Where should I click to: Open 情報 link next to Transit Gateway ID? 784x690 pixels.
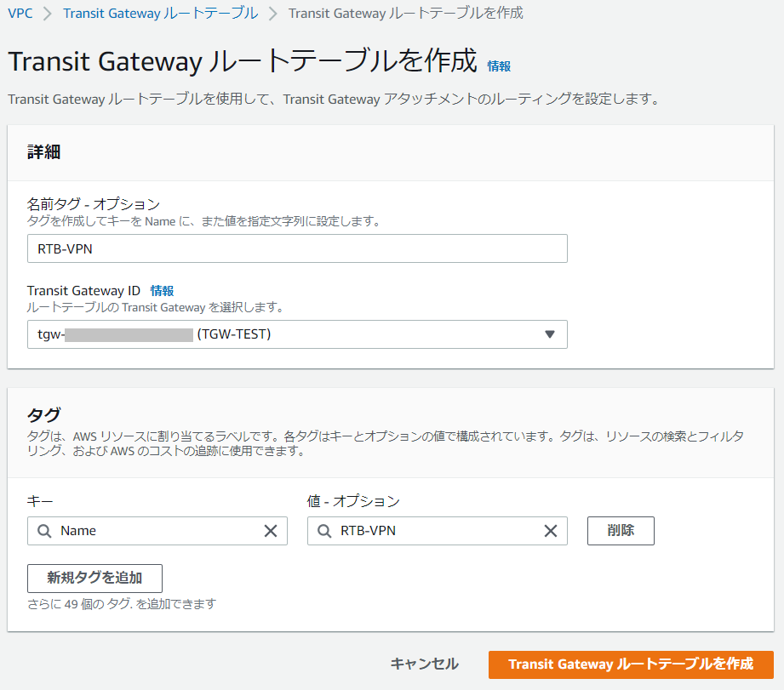162,290
